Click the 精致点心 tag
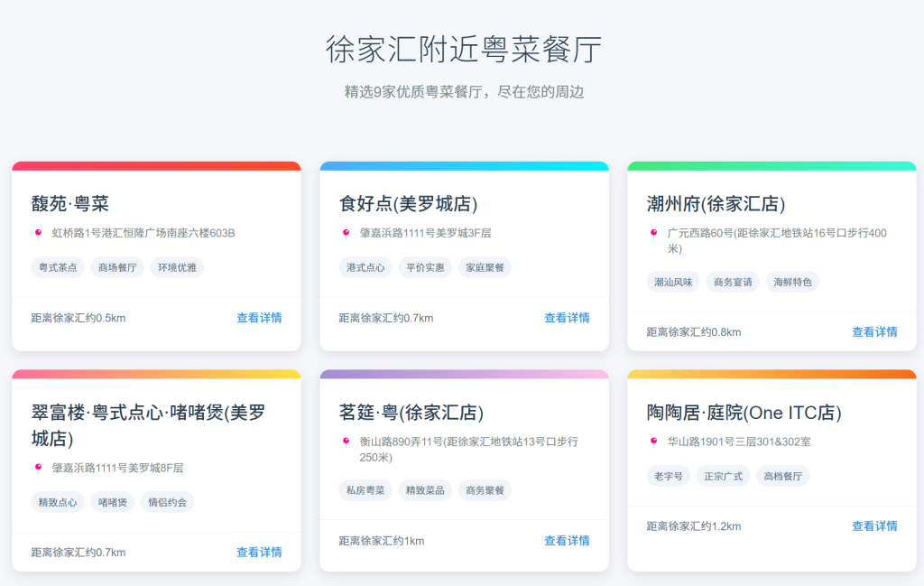Image resolution: width=924 pixels, height=586 pixels. [x=58, y=502]
